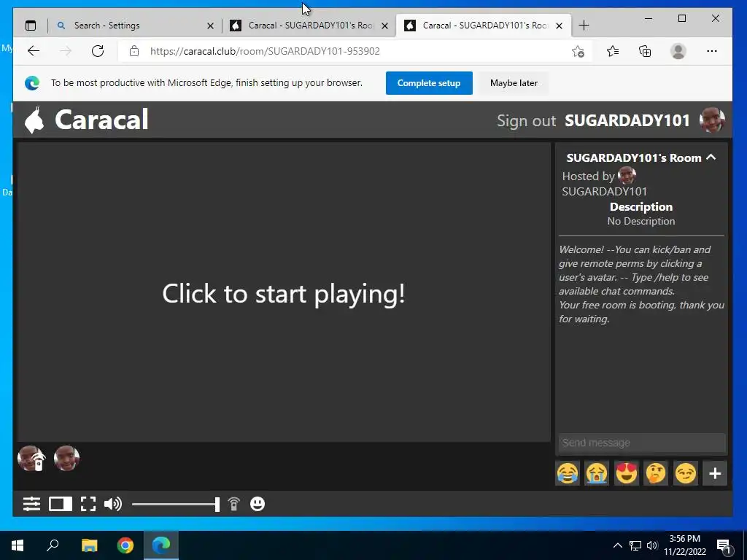Open the taskbar clock and date

(x=685, y=545)
